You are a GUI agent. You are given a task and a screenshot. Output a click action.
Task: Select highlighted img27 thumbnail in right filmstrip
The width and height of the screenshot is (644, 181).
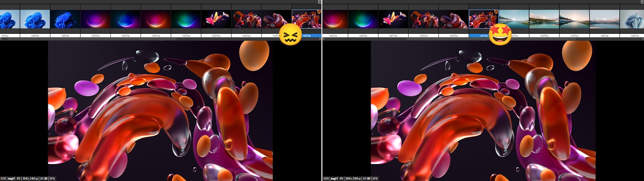point(484,19)
